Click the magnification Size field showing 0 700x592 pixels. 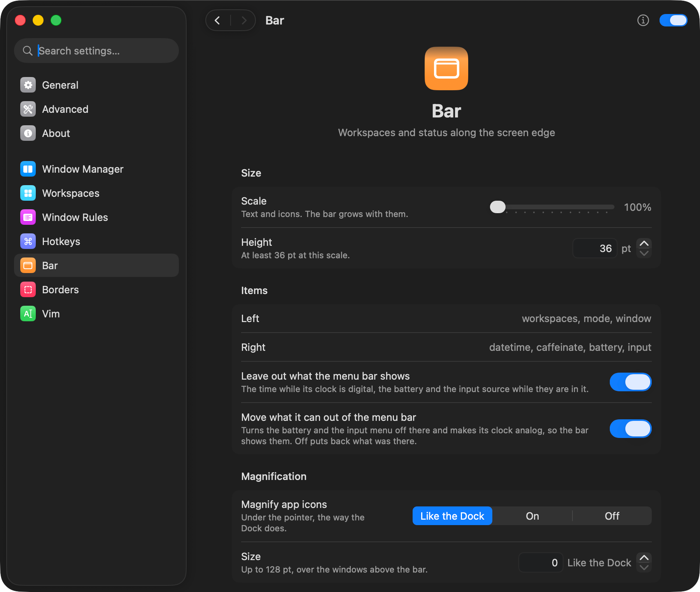click(541, 562)
